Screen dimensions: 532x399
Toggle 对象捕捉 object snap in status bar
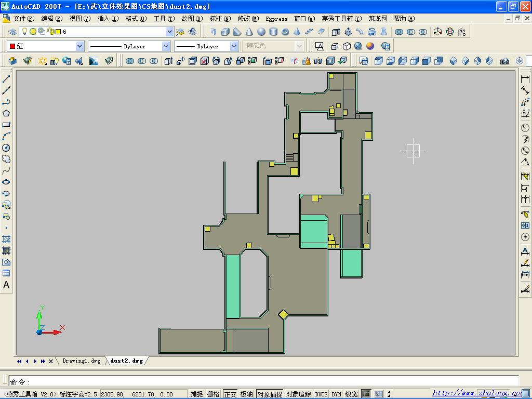point(270,394)
